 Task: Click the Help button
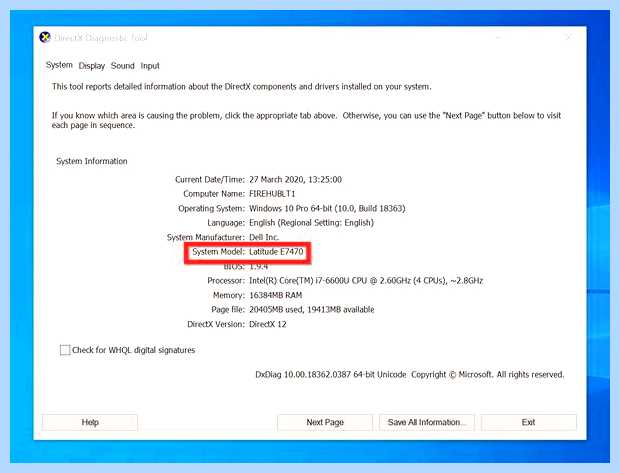pos(90,422)
